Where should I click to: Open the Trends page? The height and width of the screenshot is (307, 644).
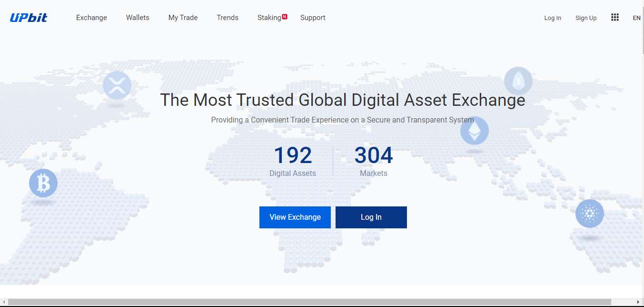click(228, 18)
